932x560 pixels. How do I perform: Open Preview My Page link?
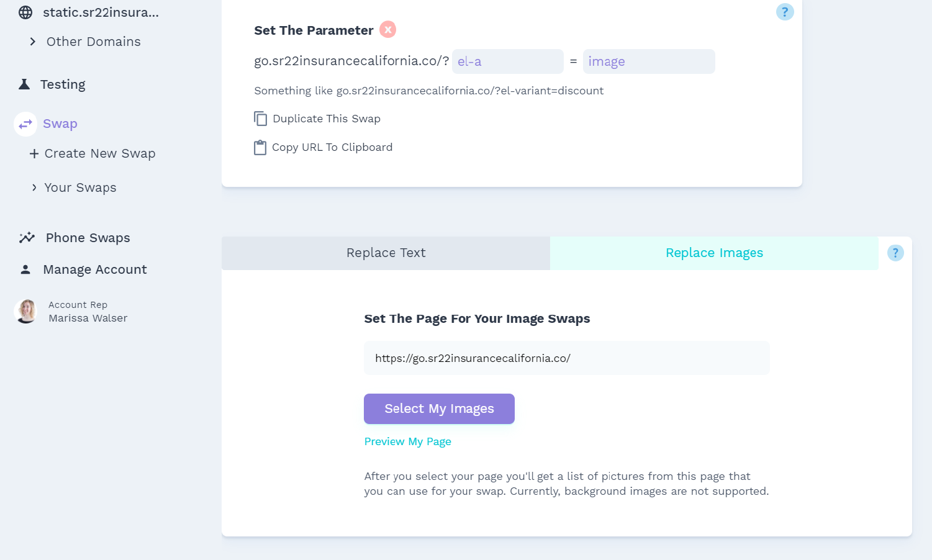click(407, 441)
